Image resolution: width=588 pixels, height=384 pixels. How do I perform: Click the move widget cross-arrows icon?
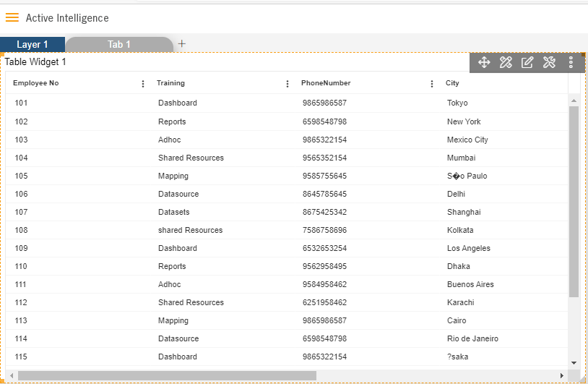484,62
